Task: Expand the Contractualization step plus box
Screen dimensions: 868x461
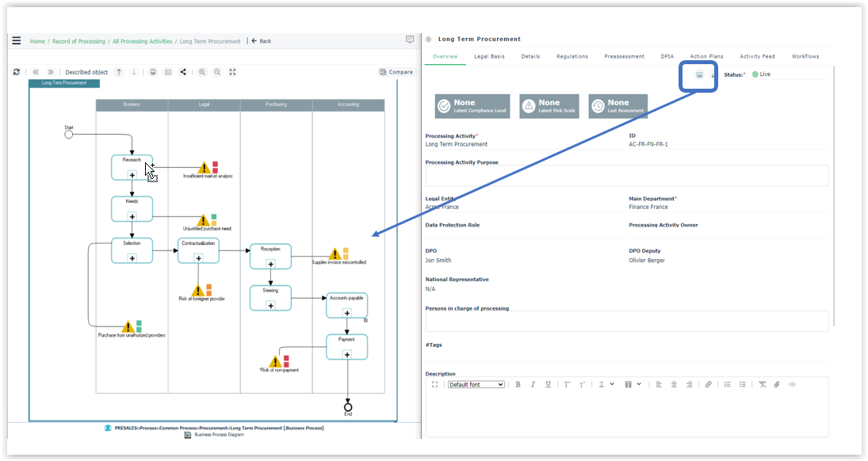Action: (198, 257)
